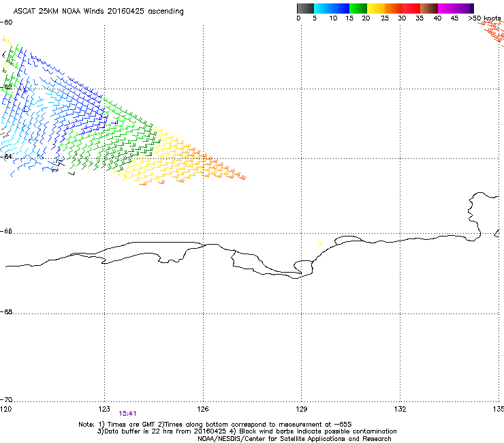Click the latitude label -60
The image size is (504, 443).
pyautogui.click(x=6, y=22)
